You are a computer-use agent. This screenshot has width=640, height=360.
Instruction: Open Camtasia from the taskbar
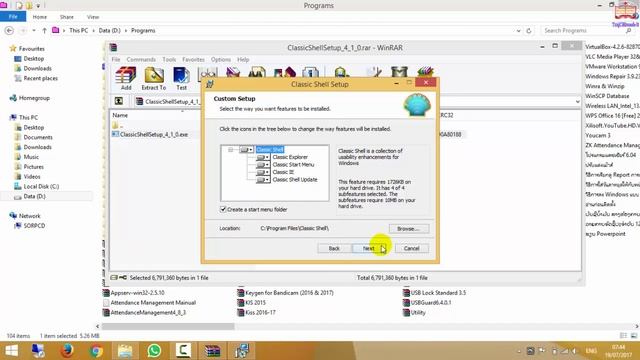pyautogui.click(x=183, y=351)
